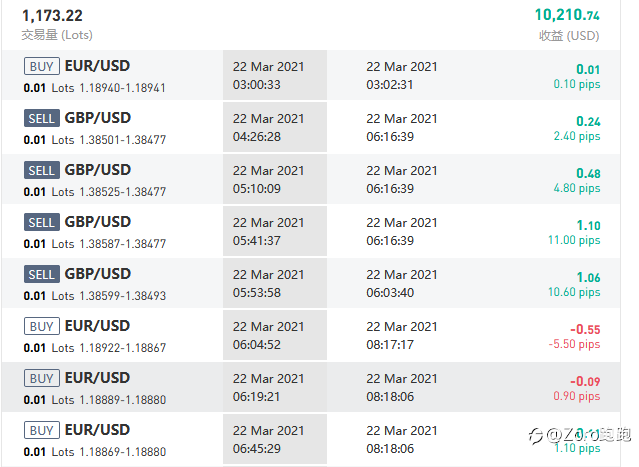Image resolution: width=639 pixels, height=467 pixels.
Task: Open EUR/USD pair at 1.18940-1.18941
Action: click(x=97, y=66)
